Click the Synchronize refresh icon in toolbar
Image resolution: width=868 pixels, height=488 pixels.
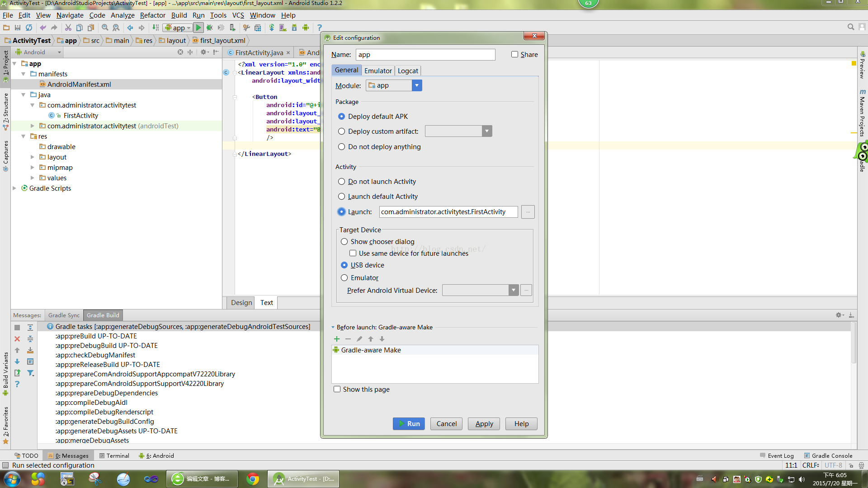tap(29, 28)
